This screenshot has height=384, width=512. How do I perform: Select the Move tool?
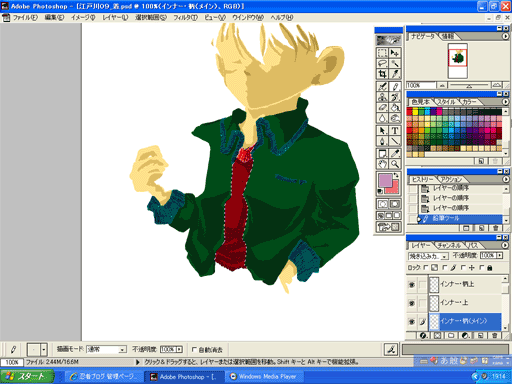pos(395,53)
